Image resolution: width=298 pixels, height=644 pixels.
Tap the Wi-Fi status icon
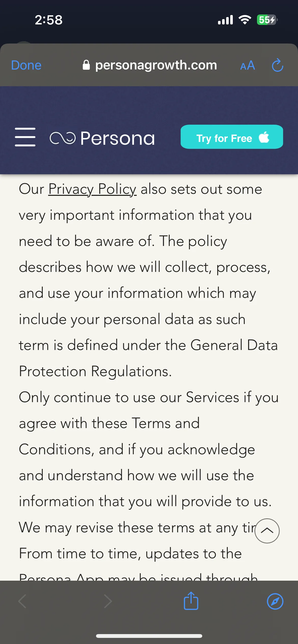[245, 20]
